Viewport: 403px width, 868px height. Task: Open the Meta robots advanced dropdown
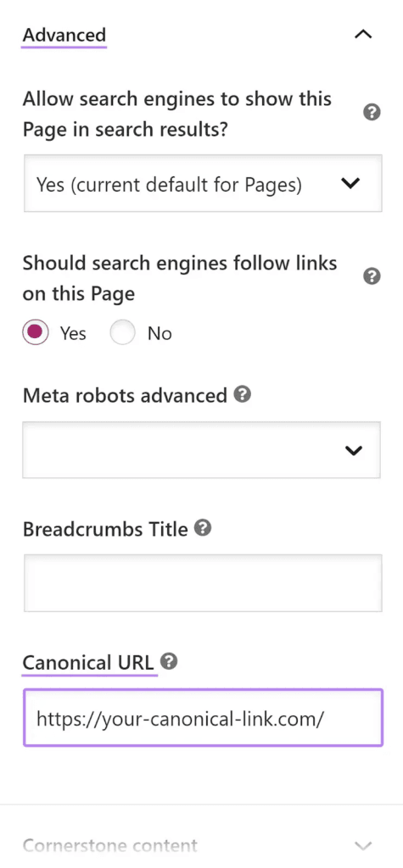coord(201,450)
